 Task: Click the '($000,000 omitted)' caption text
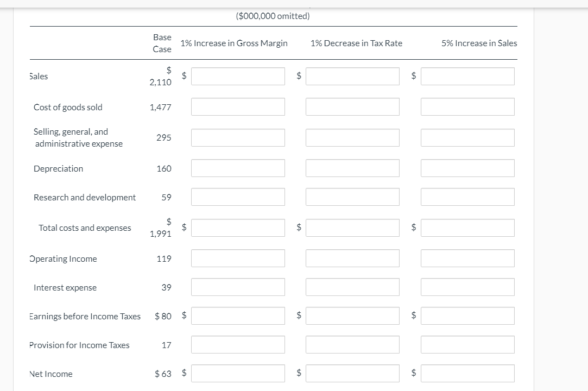tap(273, 16)
